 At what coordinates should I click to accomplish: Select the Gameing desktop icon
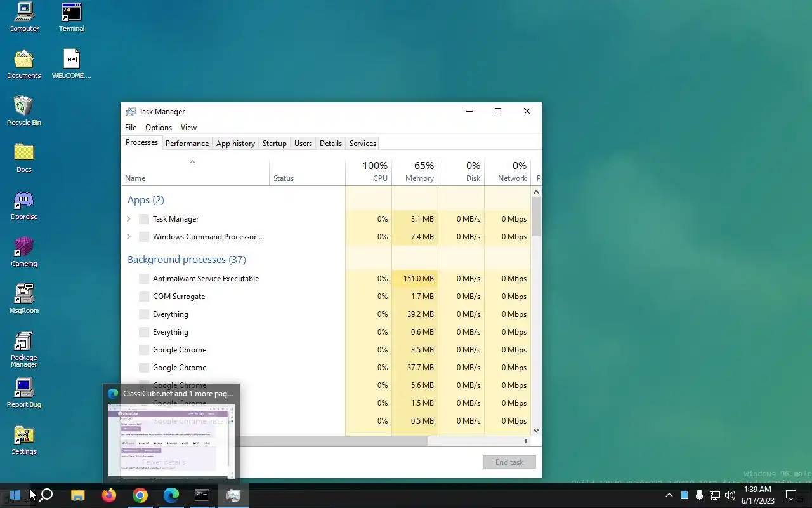23,252
